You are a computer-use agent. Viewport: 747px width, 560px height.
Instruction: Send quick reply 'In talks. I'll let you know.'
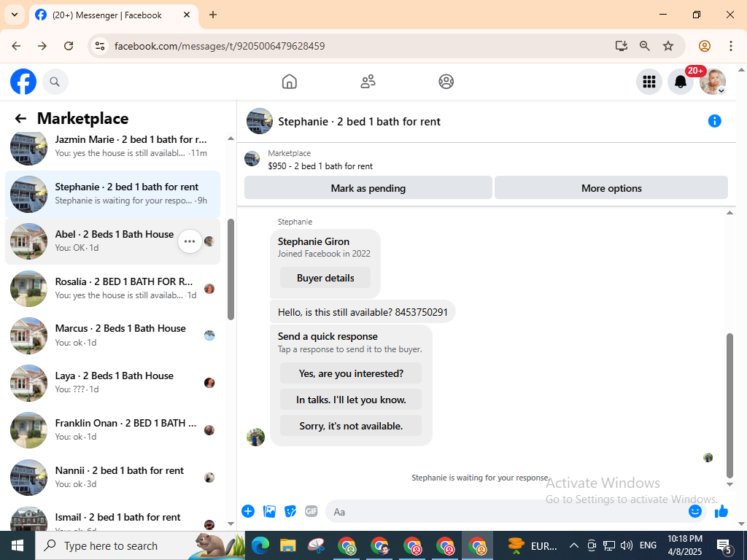coord(351,400)
